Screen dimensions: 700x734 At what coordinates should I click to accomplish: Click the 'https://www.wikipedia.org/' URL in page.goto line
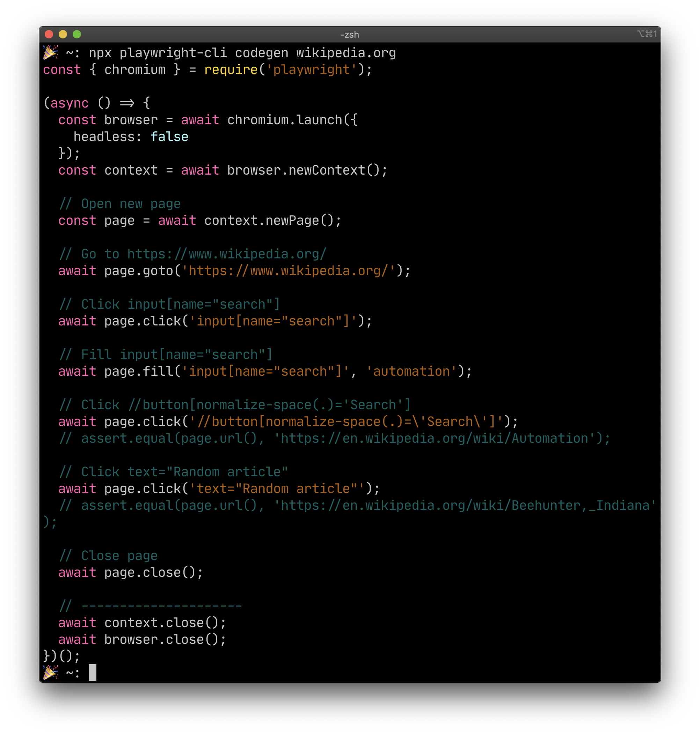pos(288,271)
